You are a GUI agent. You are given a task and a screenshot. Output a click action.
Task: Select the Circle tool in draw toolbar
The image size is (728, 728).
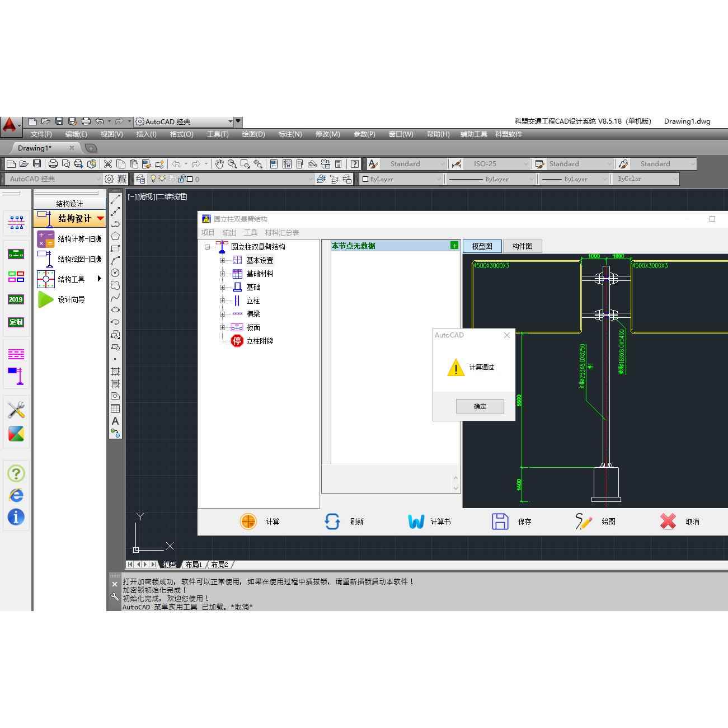point(115,273)
